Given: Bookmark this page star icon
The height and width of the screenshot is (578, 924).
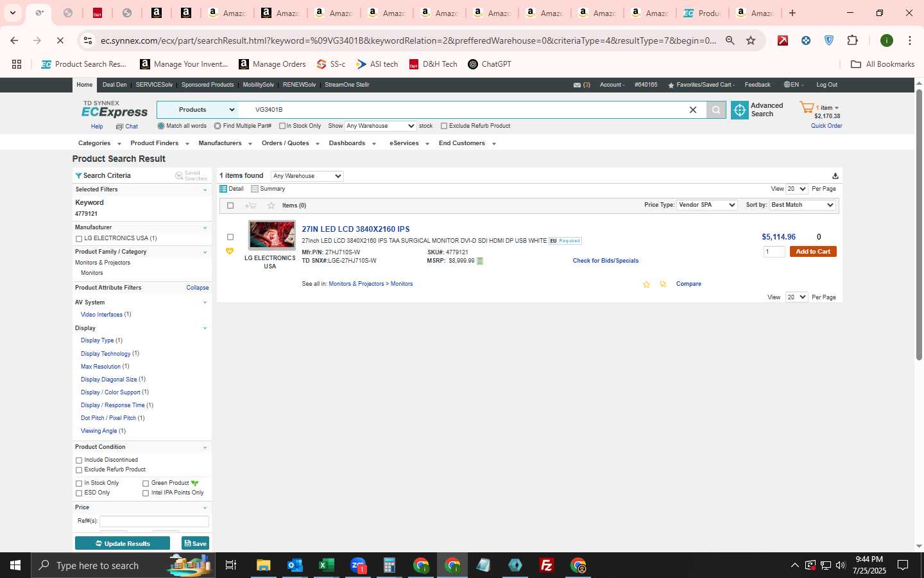Looking at the screenshot, I should (751, 40).
